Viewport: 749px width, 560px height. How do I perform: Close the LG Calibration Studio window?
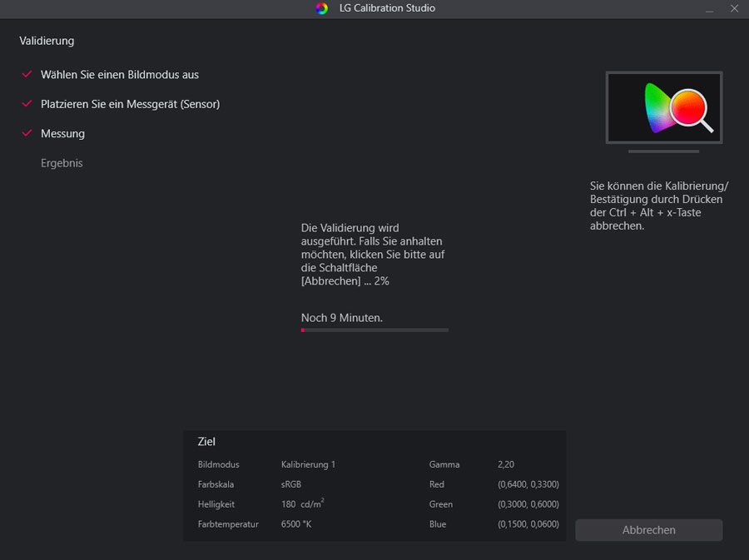pyautogui.click(x=734, y=8)
